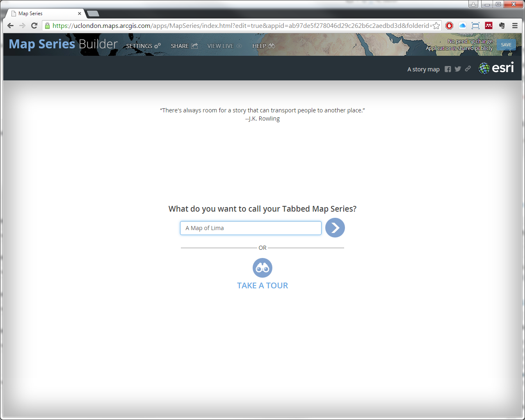This screenshot has width=525, height=420.
Task: Click the View Live option
Action: pos(224,46)
